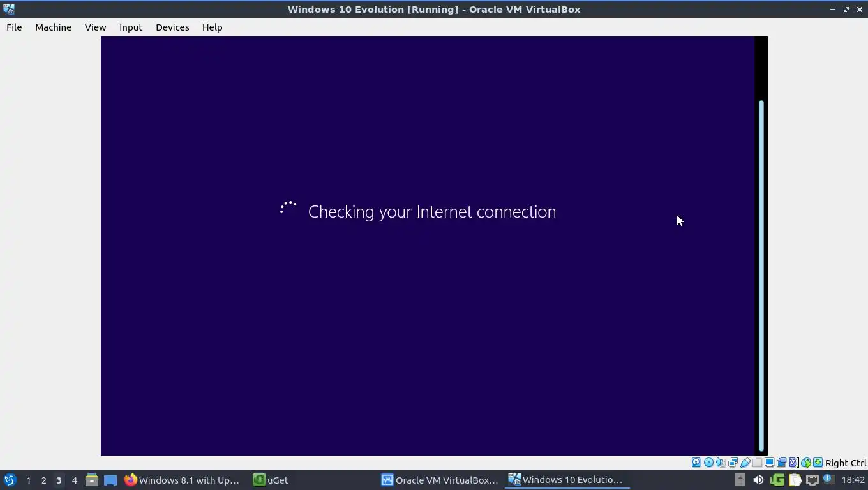
Task: Maximize the VirtualBox window
Action: [x=846, y=10]
